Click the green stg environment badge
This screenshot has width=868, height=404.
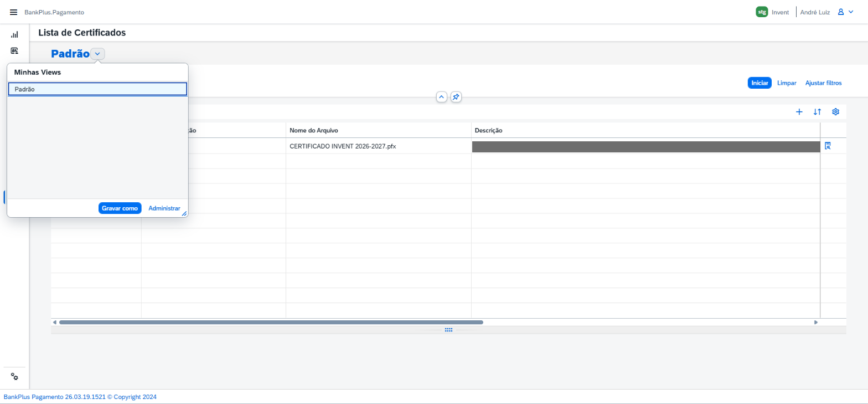[x=762, y=12]
